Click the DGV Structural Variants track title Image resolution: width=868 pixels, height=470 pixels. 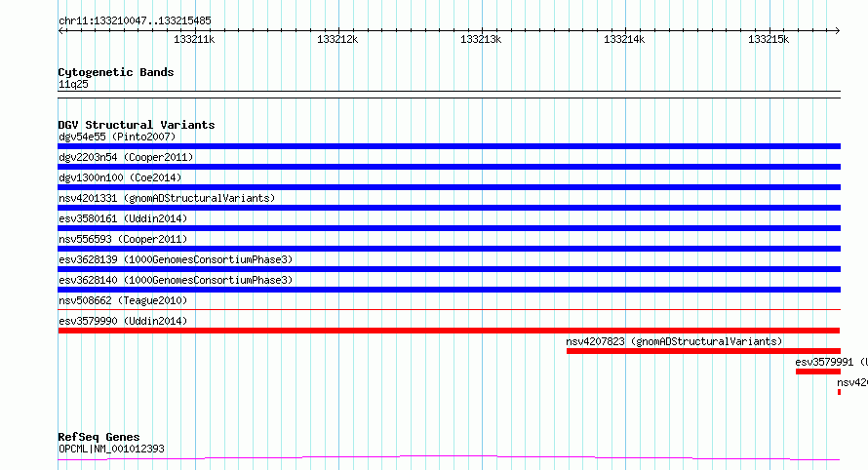pos(137,125)
